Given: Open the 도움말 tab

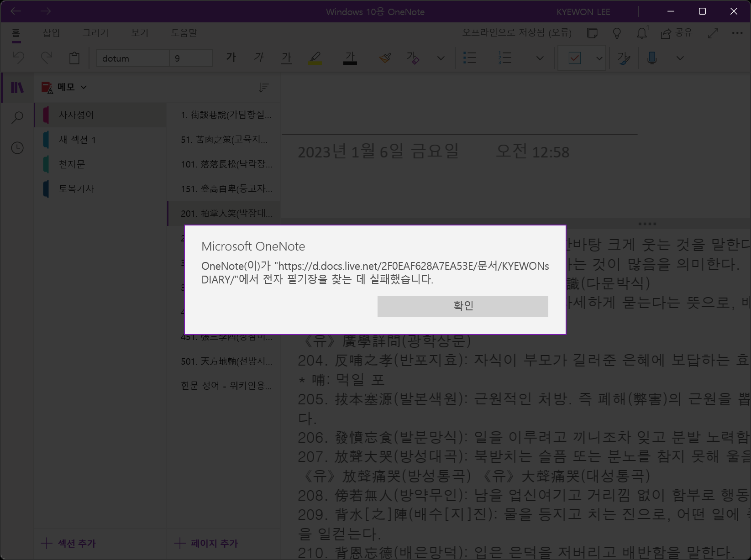Looking at the screenshot, I should pyautogui.click(x=184, y=33).
